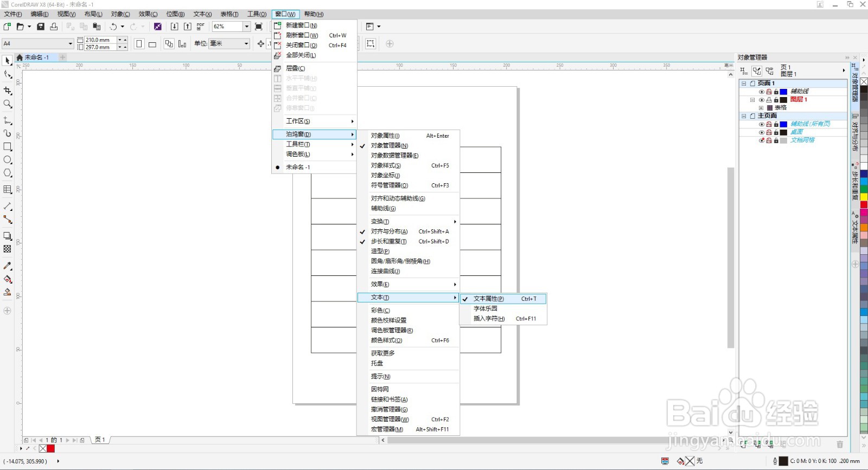The height and width of the screenshot is (470, 868).
Task: Toggle visibility eye of 桌面 layer
Action: [x=762, y=132]
